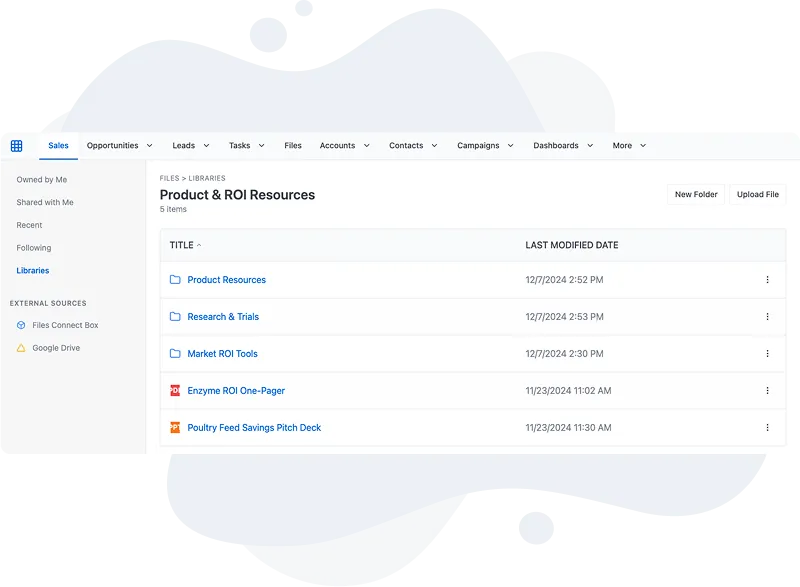Screen dimensions: 800x587
Task: Select Shared with Me in sidebar
Action: click(x=45, y=203)
